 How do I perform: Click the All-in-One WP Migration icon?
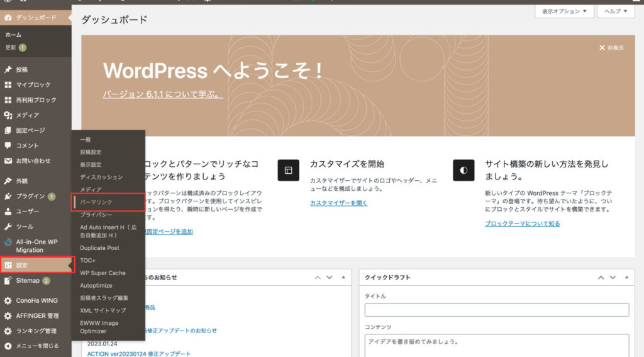(8, 242)
